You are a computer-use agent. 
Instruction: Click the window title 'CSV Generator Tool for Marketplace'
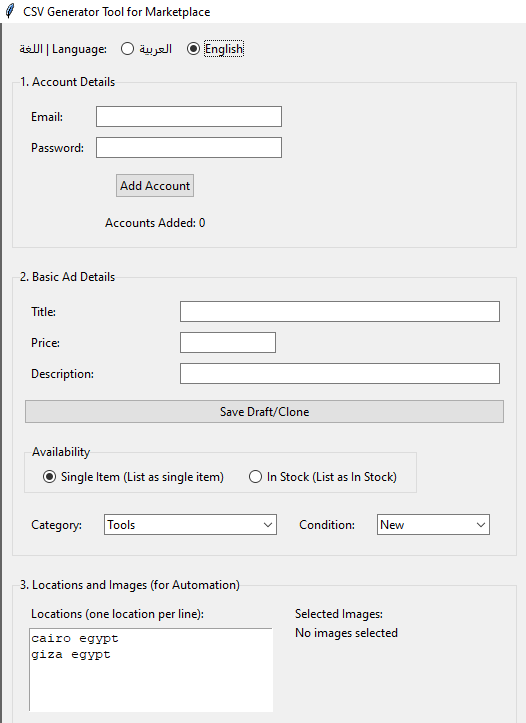tap(117, 12)
